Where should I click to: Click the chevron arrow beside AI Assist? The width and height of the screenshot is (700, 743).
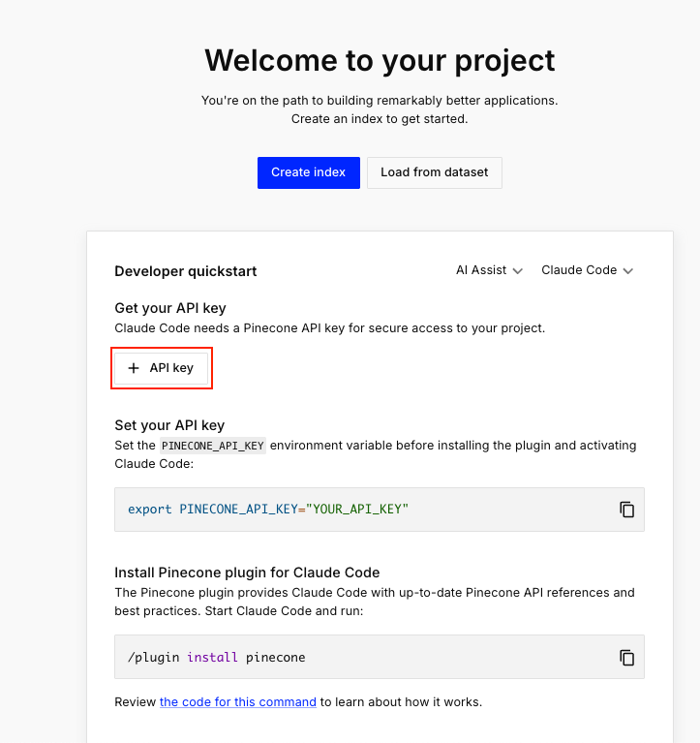[x=518, y=271]
